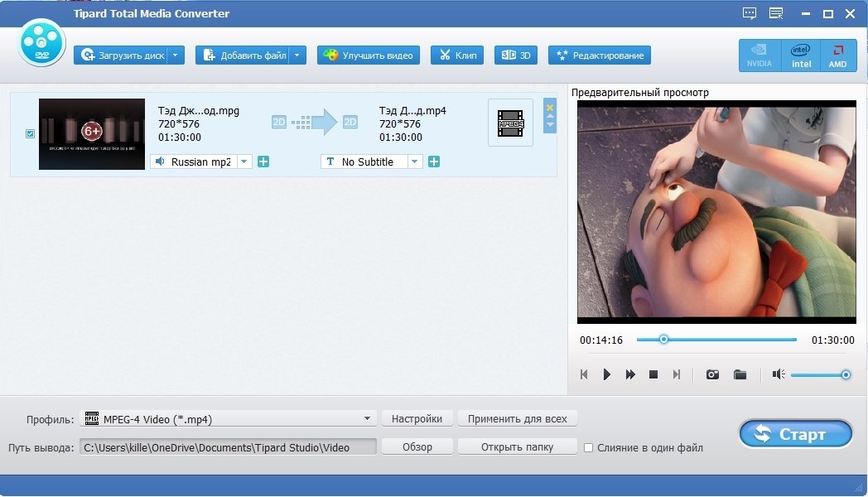The image size is (868, 497).
Task: Click the Открыть папку button
Action: (x=517, y=447)
